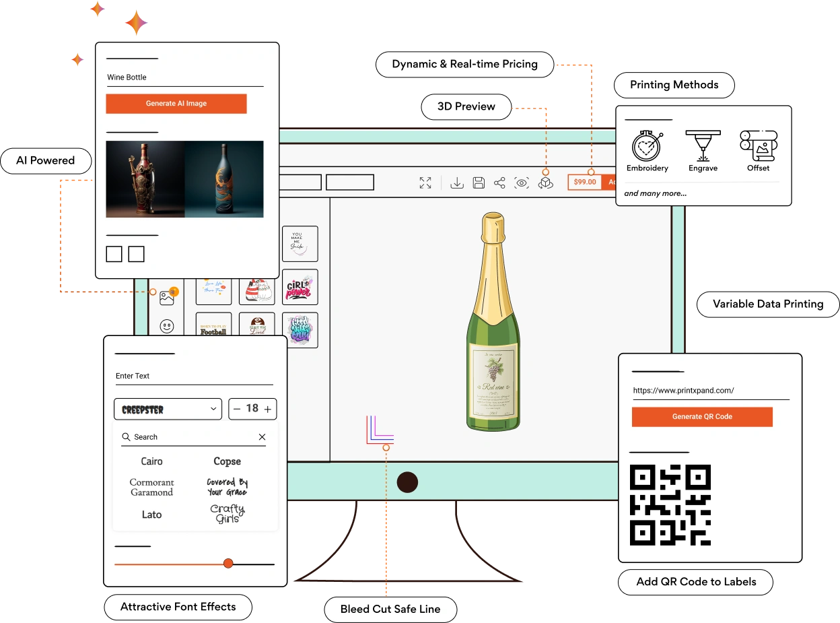The width and height of the screenshot is (840, 623).
Task: Click the fullscreen expand icon in toolbar
Action: [x=425, y=183]
